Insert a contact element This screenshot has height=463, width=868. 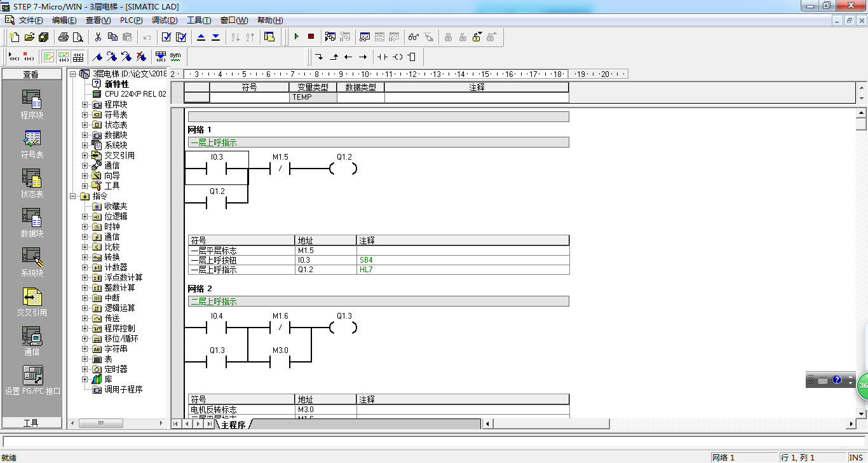tap(382, 57)
